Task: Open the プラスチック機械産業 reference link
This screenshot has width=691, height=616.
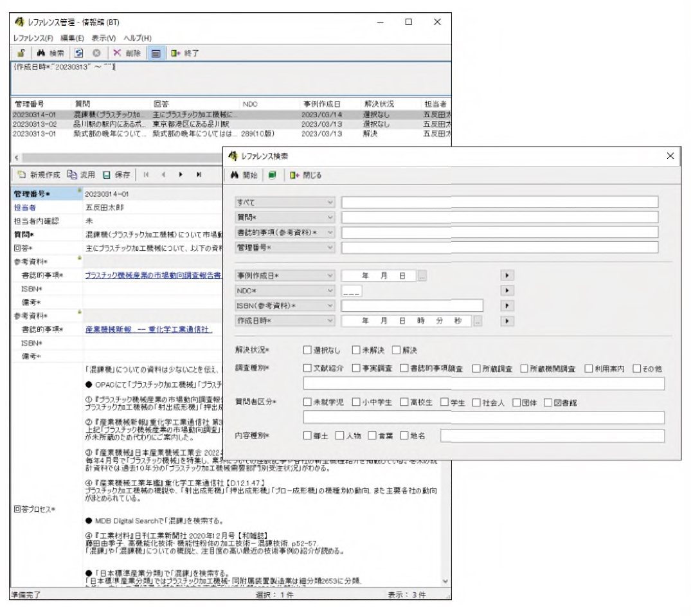Action: (x=153, y=275)
